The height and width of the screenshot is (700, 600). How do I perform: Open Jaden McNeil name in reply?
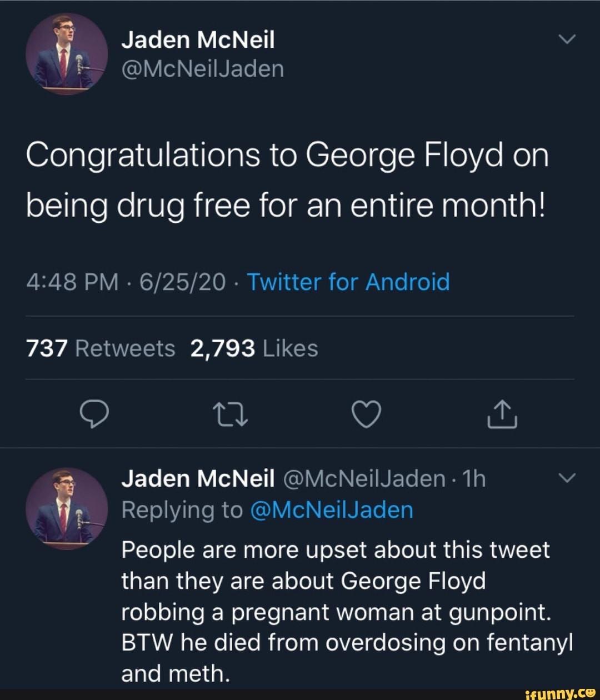pos(198,478)
